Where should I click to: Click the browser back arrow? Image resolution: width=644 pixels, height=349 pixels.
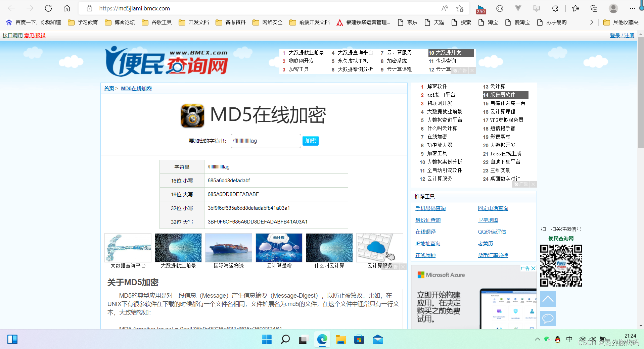(11, 8)
